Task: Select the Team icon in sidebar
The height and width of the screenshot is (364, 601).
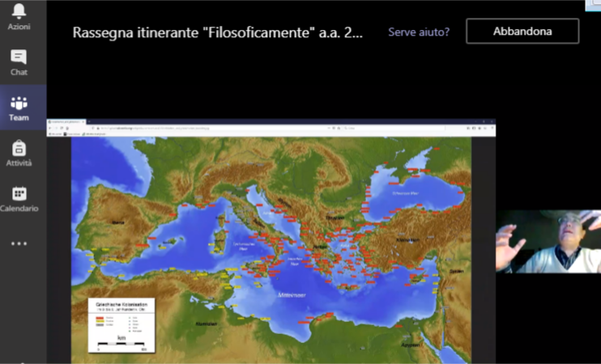Action: pos(19,108)
